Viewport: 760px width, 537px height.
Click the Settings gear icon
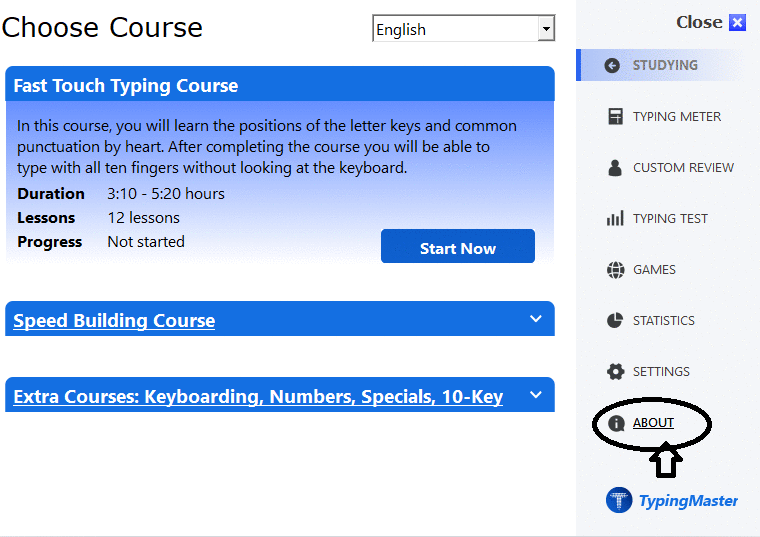click(x=615, y=372)
